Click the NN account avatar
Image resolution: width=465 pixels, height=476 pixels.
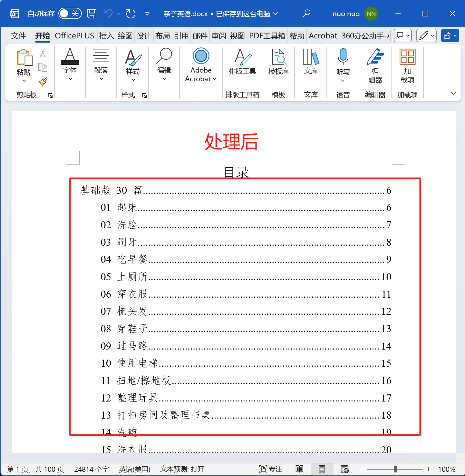pos(371,14)
